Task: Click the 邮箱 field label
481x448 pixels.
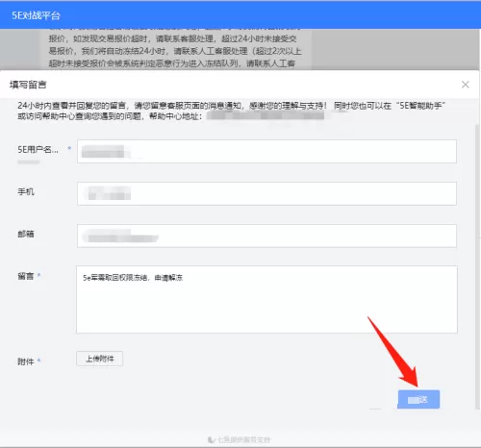Action: (x=26, y=234)
